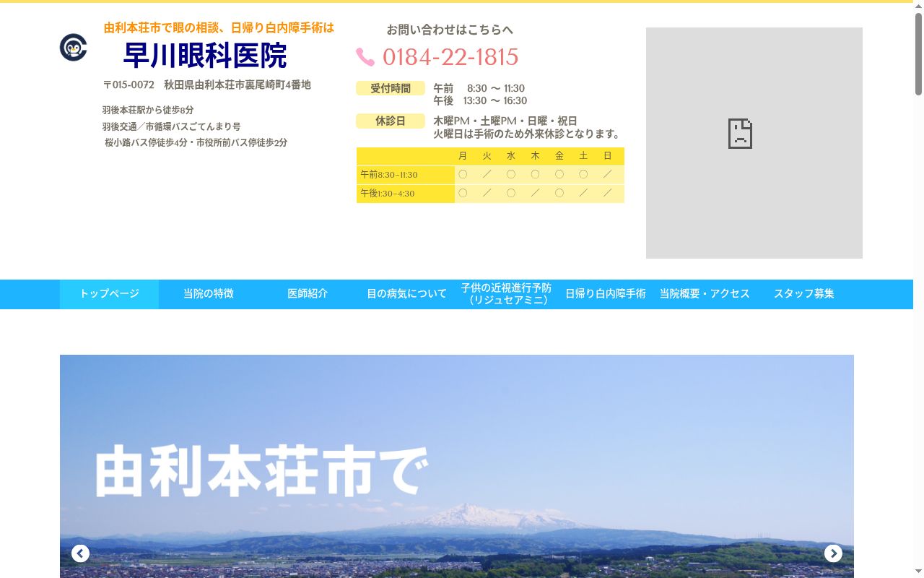Click the pink phone handset icon
924x578 pixels.
[365, 57]
